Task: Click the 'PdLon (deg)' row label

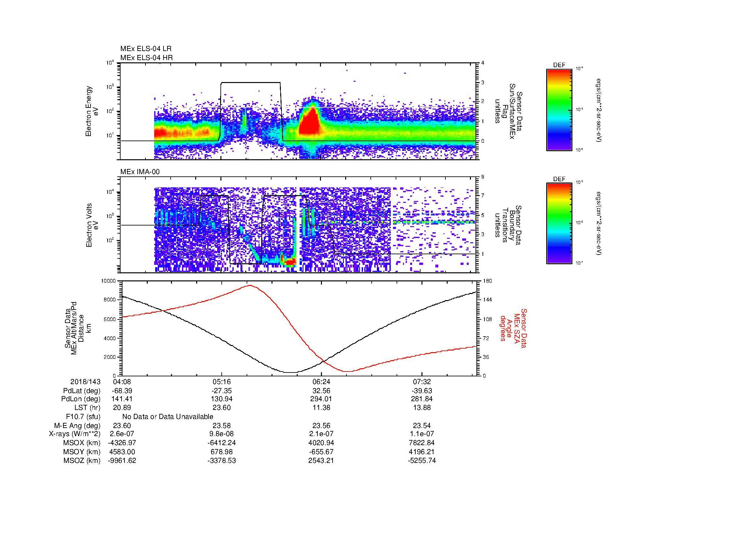Action: pos(81,399)
